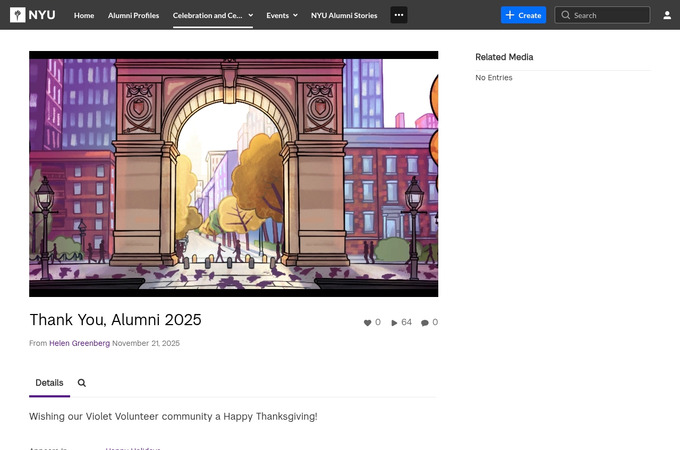Open Helen Greenberg's profile link

click(79, 343)
